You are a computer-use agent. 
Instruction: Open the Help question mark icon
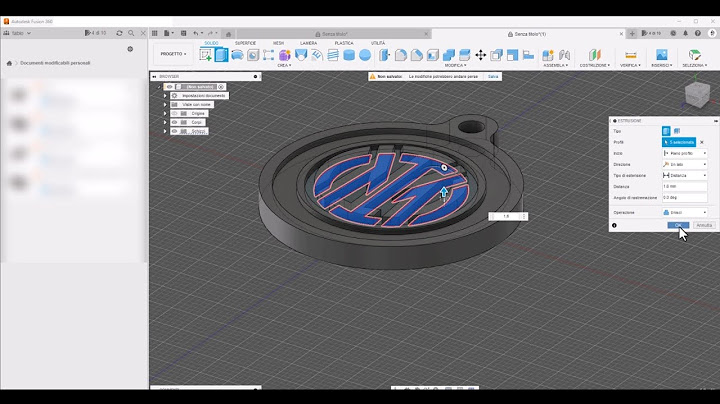point(698,33)
